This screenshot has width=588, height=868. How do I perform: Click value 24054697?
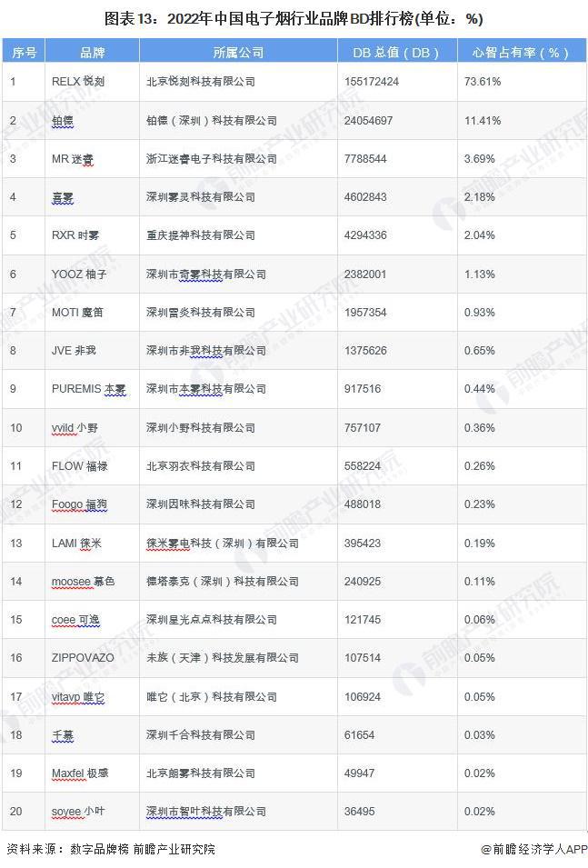tap(368, 120)
